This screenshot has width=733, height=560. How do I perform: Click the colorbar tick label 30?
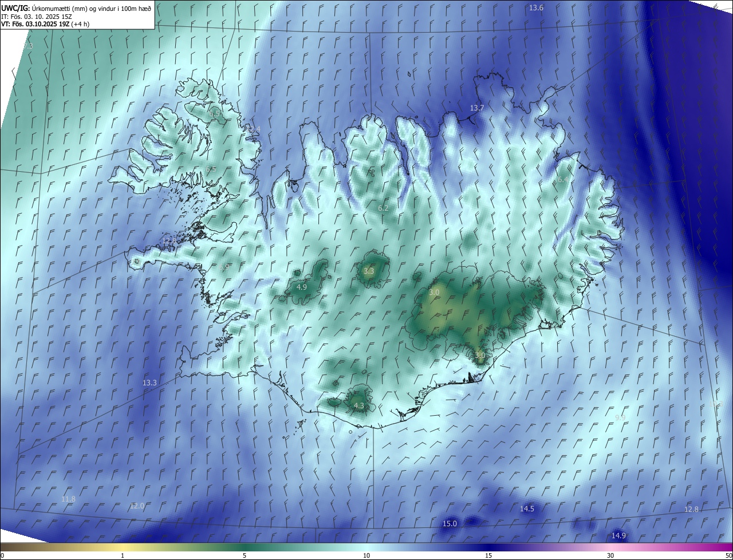click(x=610, y=555)
